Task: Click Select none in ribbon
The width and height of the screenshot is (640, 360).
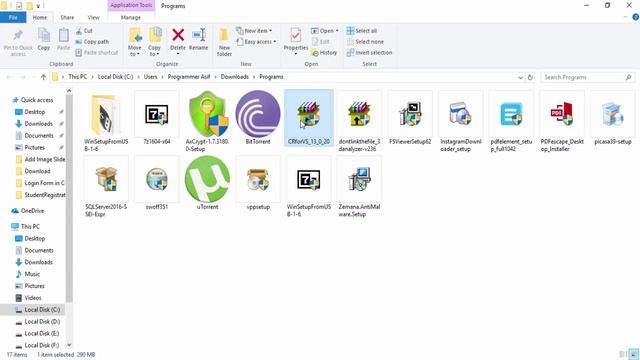Action: pos(365,42)
